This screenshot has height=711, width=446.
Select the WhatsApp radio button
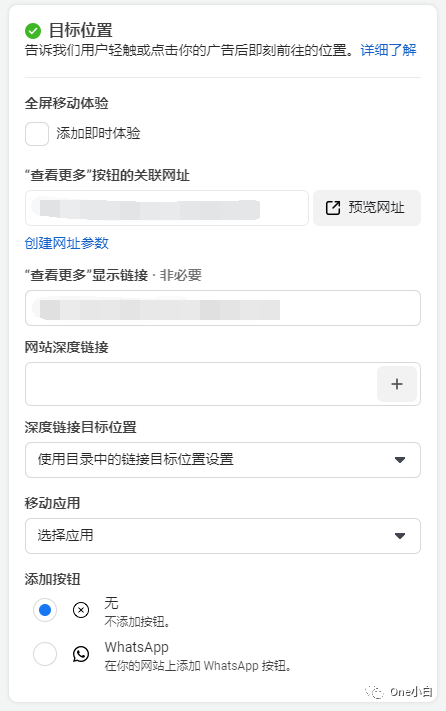click(45, 654)
